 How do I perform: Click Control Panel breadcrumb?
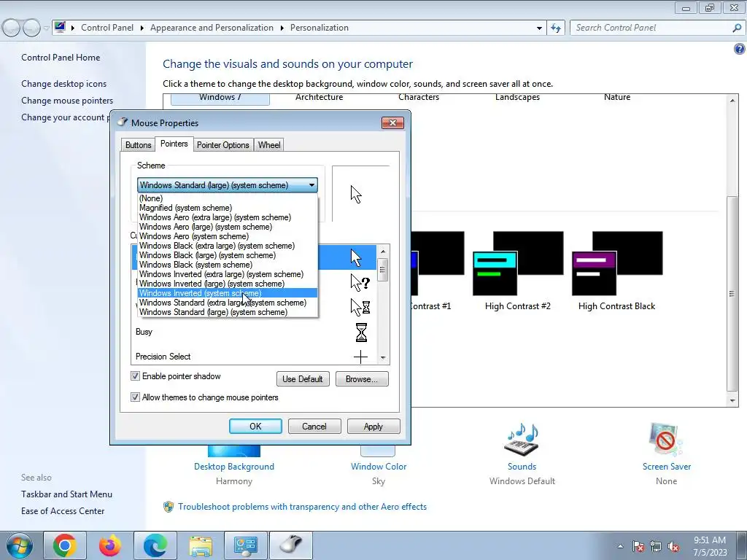107,28
